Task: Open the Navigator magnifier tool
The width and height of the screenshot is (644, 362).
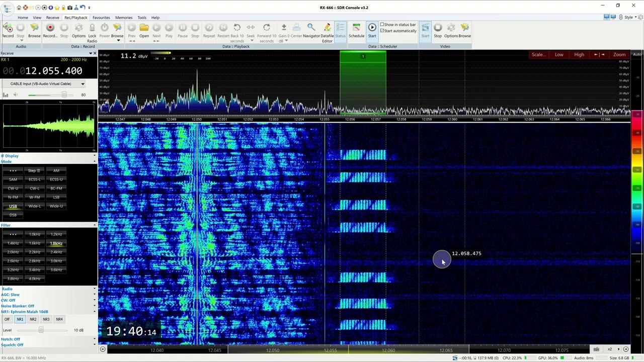Action: [311, 30]
